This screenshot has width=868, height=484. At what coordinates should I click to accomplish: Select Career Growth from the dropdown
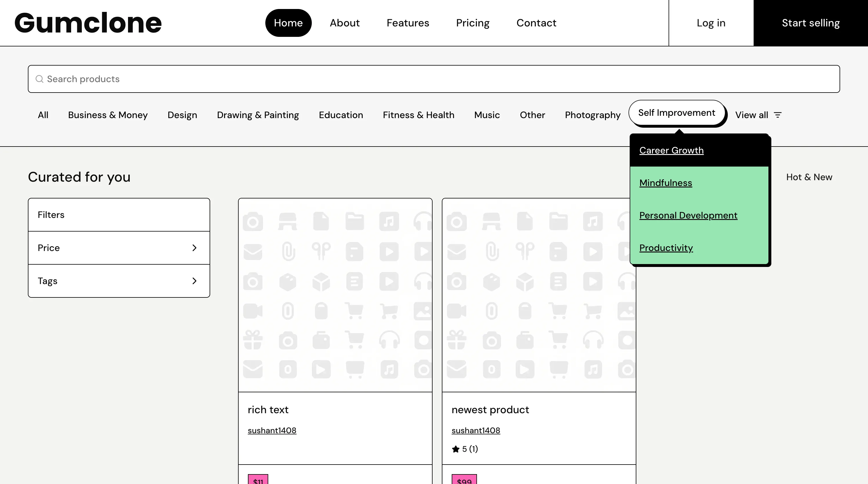coord(671,150)
